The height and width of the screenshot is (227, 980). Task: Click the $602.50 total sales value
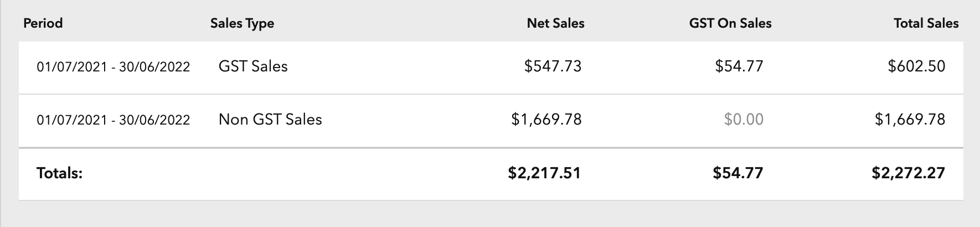[916, 66]
